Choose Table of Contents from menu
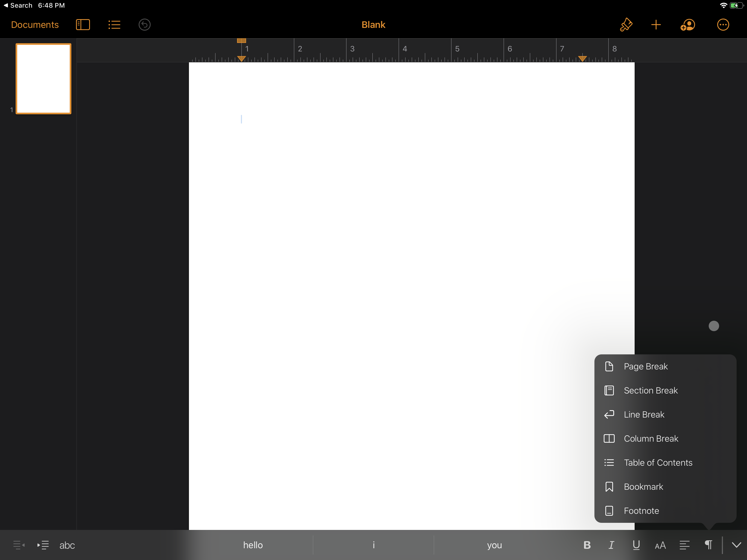 (x=658, y=462)
